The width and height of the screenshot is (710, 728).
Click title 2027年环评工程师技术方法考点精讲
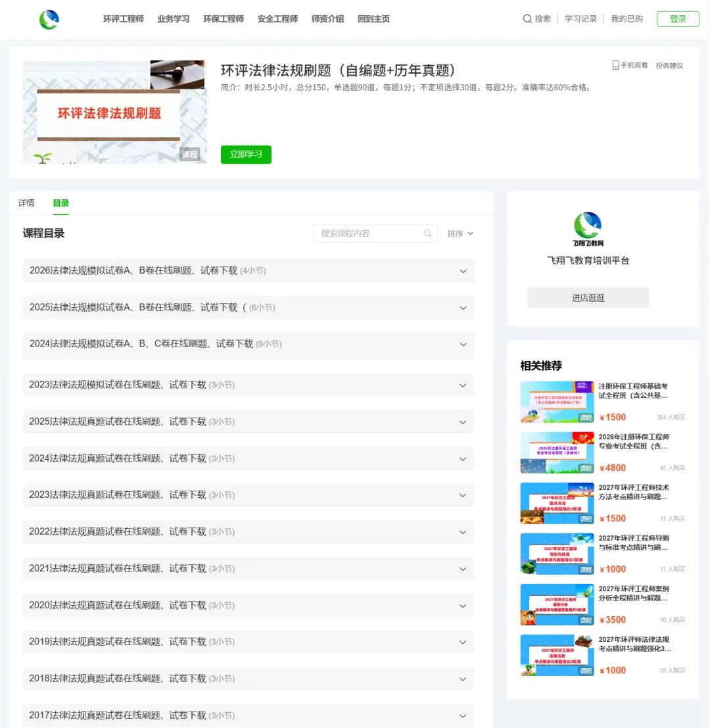pyautogui.click(x=634, y=492)
